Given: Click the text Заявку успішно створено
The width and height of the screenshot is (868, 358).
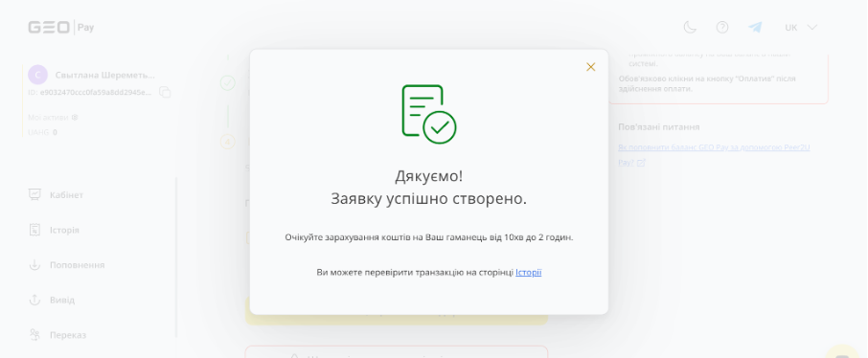Looking at the screenshot, I should [429, 199].
